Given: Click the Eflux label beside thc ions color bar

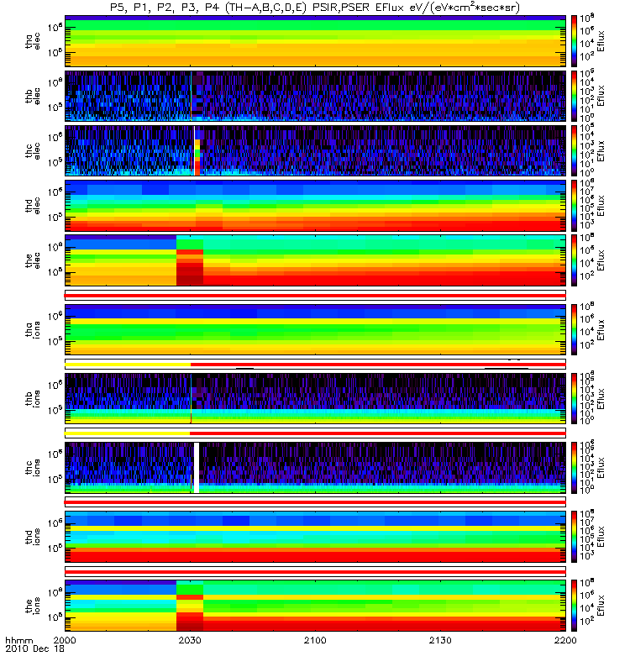Looking at the screenshot, I should click(x=601, y=468).
